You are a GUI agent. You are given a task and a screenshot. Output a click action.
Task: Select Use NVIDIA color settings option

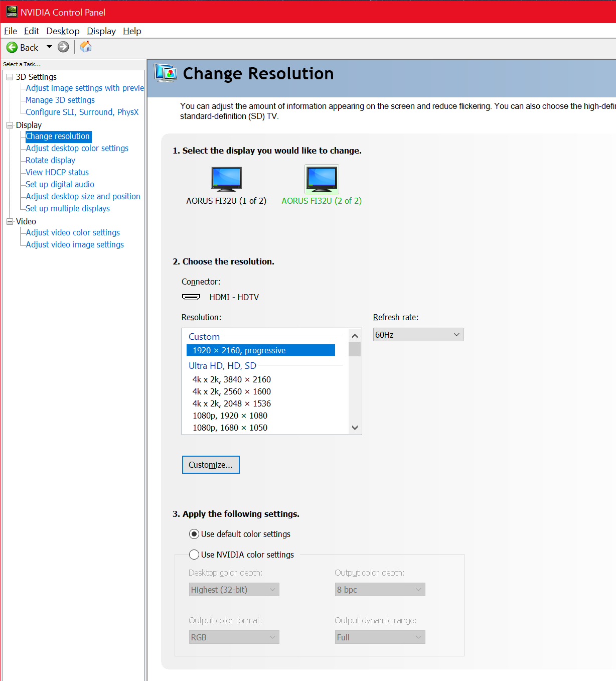coord(194,555)
